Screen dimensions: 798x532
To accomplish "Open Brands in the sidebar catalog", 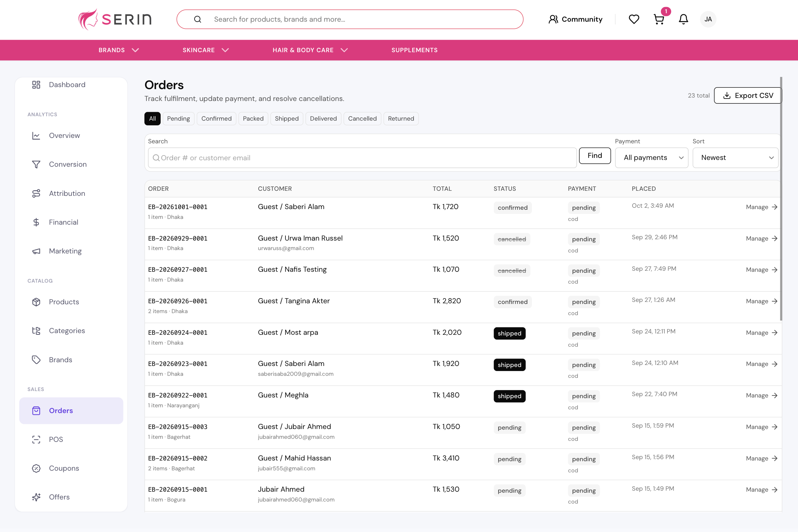I will pyautogui.click(x=71, y=360).
